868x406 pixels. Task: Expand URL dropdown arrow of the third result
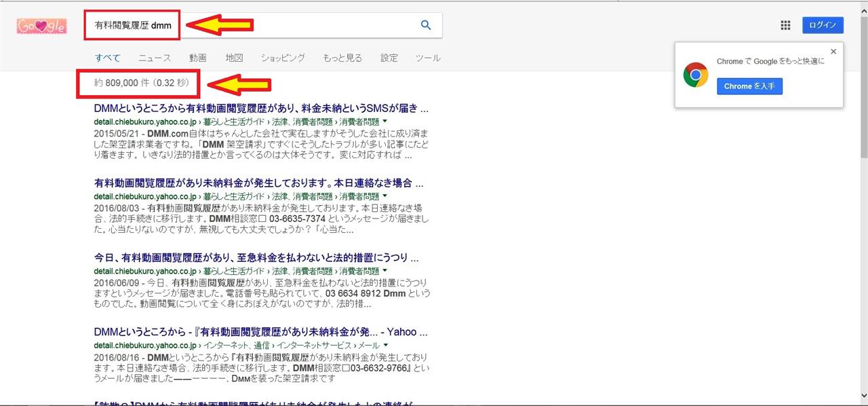click(x=385, y=270)
